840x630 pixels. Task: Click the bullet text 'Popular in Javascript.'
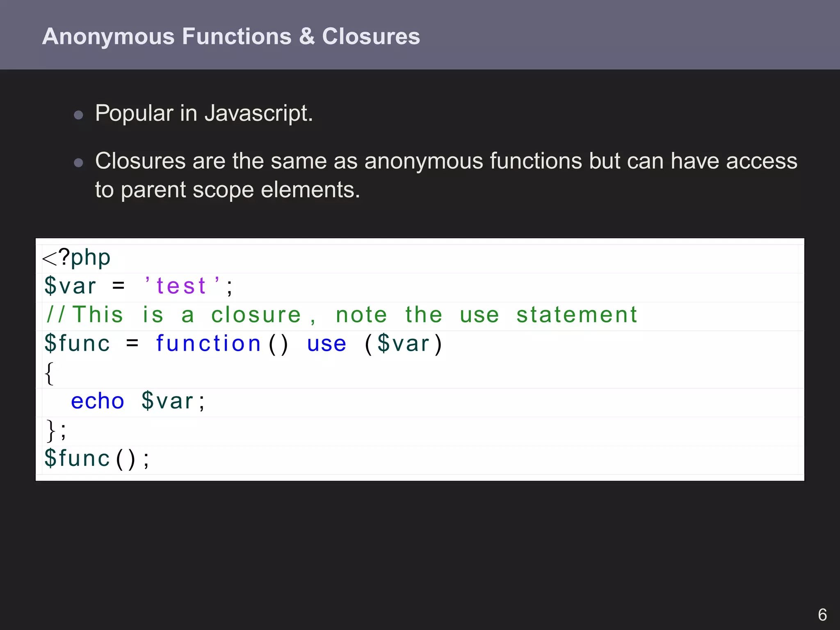tap(204, 114)
